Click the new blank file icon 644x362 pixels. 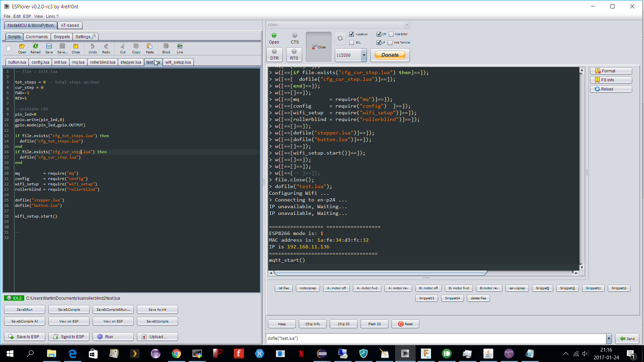(x=9, y=49)
